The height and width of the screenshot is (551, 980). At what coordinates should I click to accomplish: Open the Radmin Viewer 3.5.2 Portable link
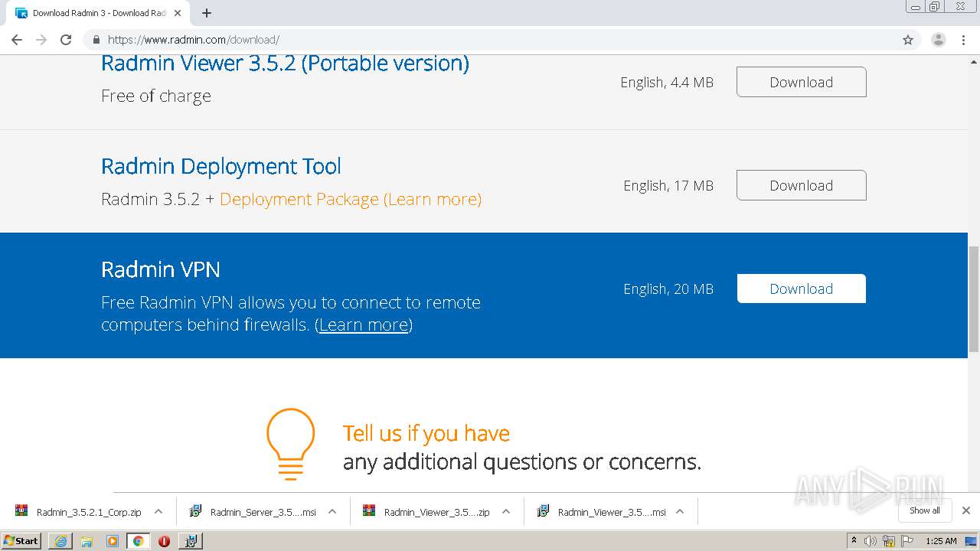pos(285,64)
